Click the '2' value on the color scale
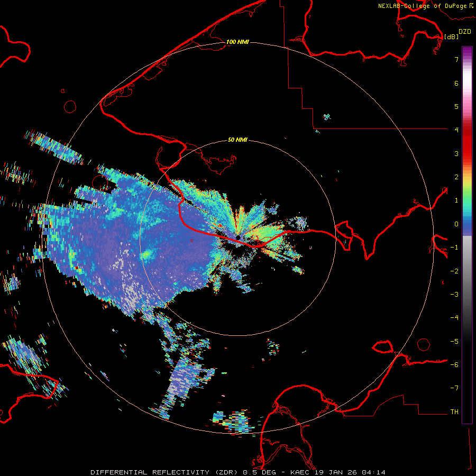Viewport: 476px width, 476px height. pos(456,177)
